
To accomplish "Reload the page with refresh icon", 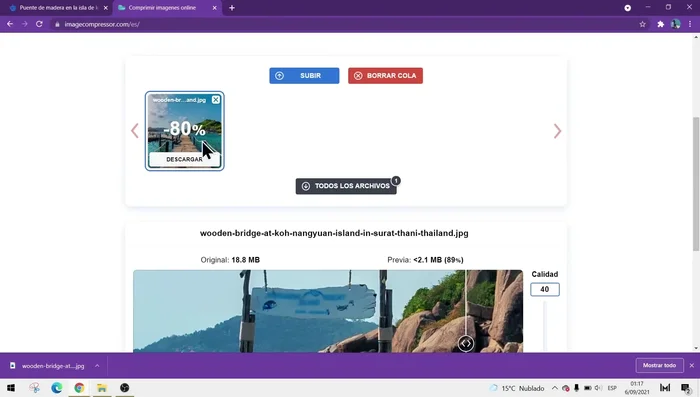I will pos(39,24).
